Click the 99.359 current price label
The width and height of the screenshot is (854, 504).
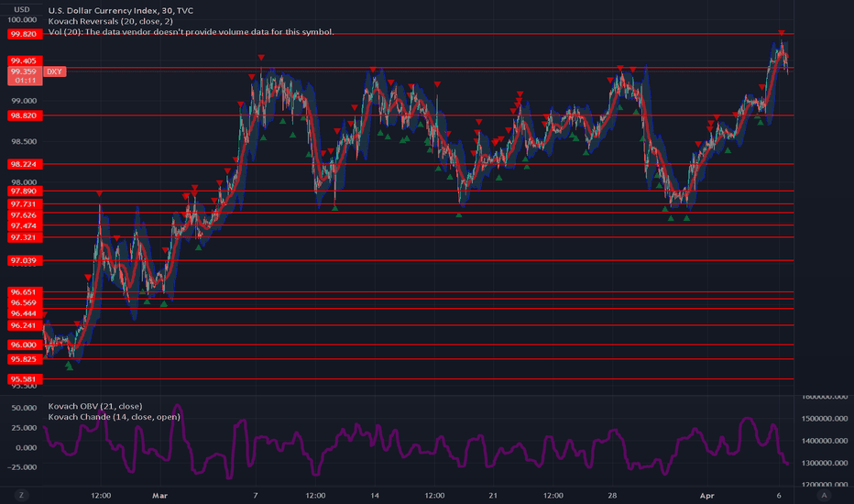pyautogui.click(x=25, y=71)
